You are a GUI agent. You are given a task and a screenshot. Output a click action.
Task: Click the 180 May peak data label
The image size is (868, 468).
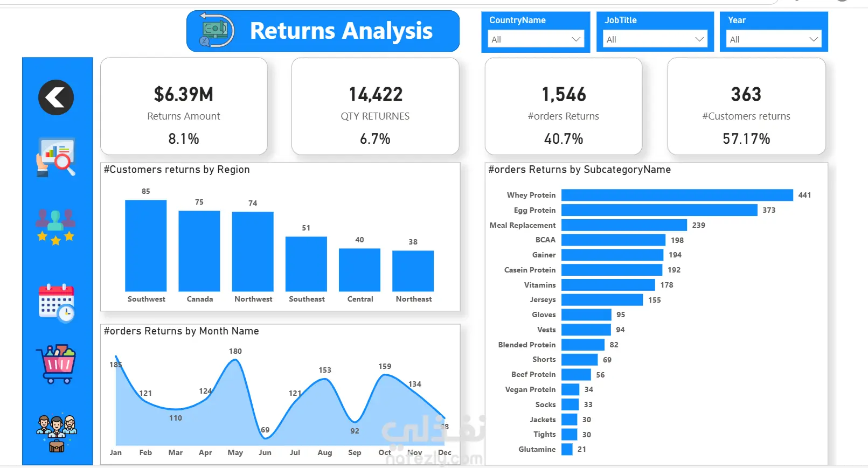coord(235,351)
